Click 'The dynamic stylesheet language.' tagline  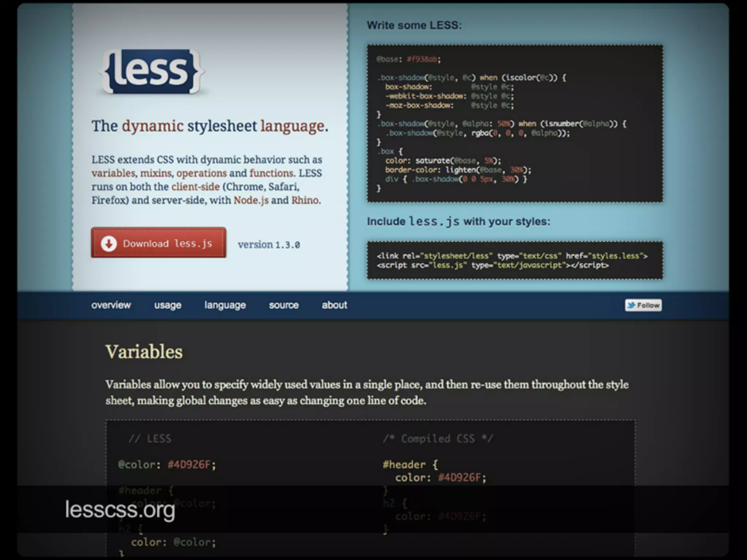pos(210,126)
